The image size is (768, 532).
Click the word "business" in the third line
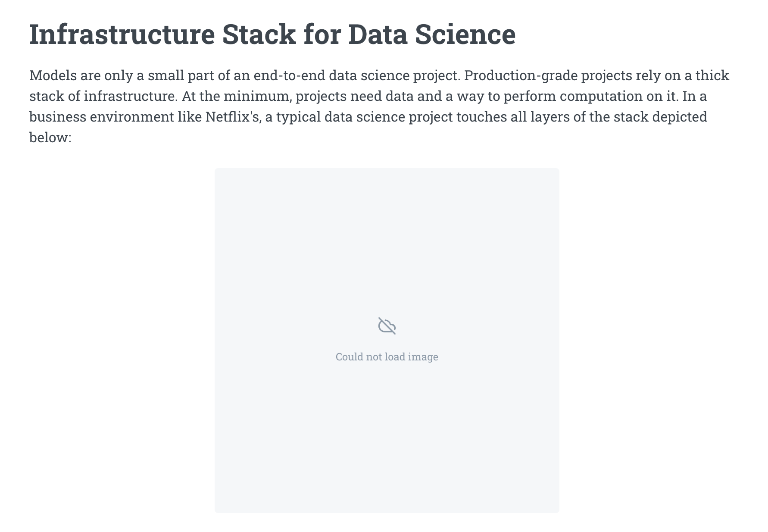[57, 117]
